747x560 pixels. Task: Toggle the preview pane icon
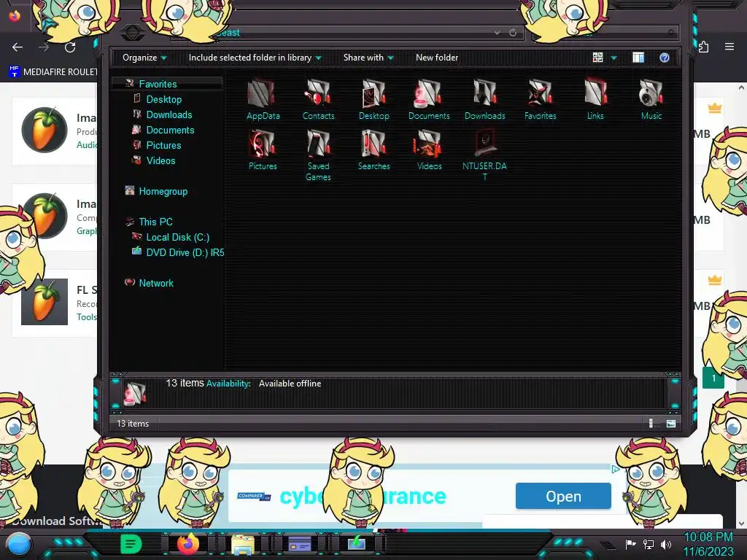pyautogui.click(x=638, y=58)
